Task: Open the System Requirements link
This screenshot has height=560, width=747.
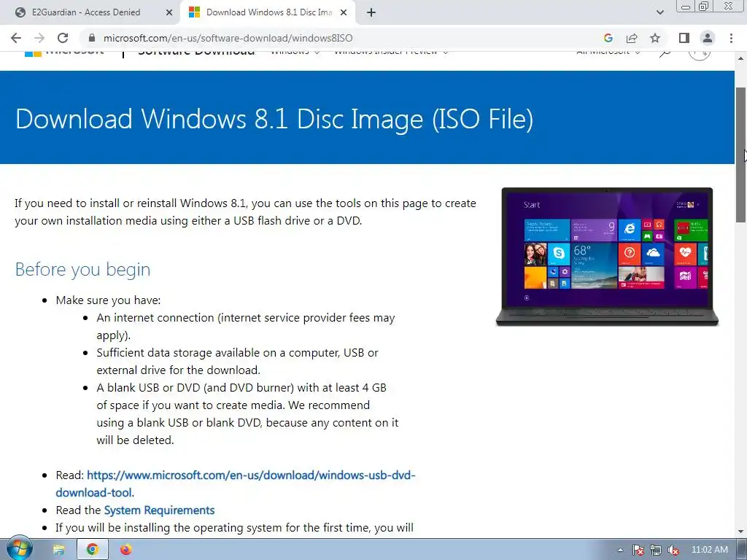Action: (x=159, y=510)
